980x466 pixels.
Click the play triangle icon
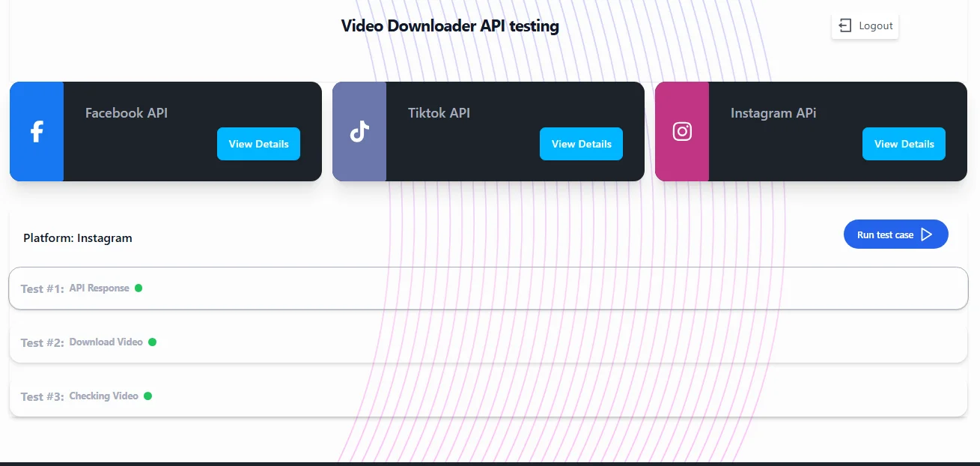tap(927, 234)
